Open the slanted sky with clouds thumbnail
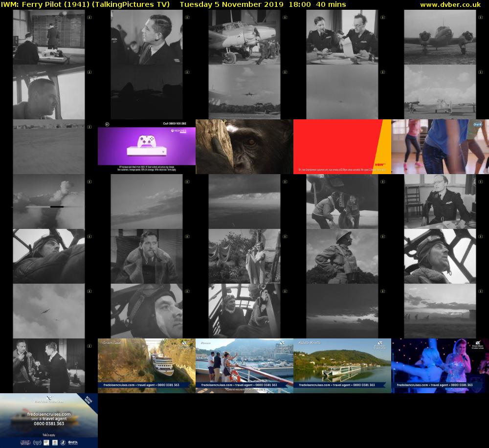The width and height of the screenshot is (489, 448). [147, 202]
